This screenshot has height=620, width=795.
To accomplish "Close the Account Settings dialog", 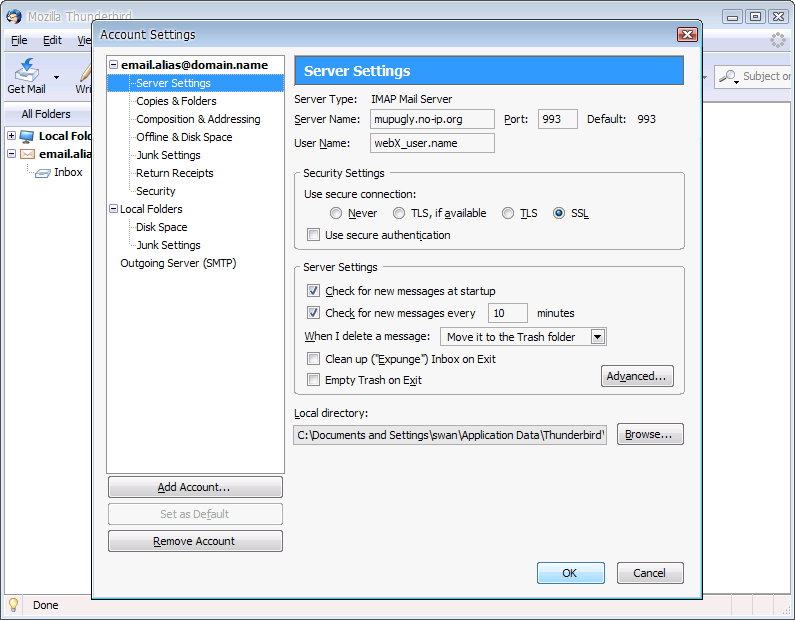I will pyautogui.click(x=686, y=34).
